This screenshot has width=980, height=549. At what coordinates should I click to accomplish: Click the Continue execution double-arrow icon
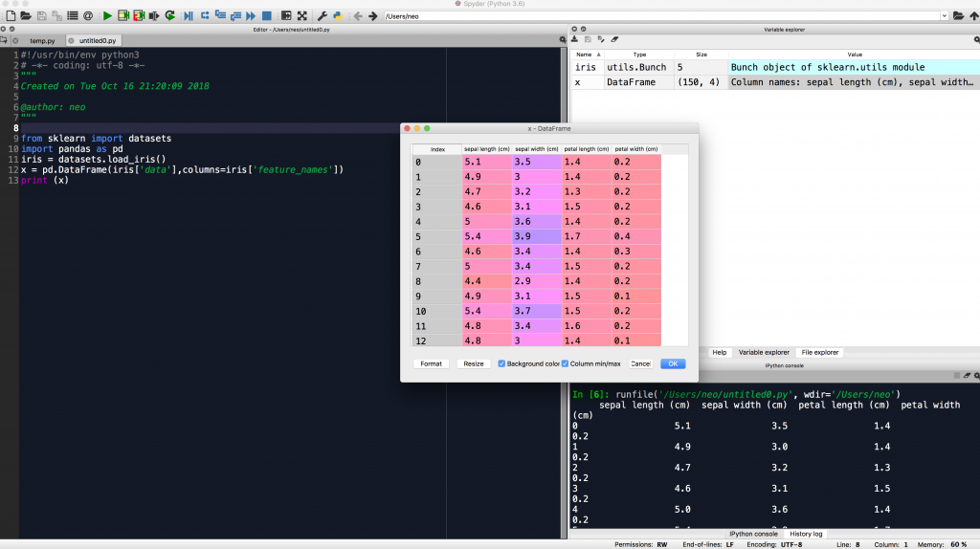coord(251,15)
